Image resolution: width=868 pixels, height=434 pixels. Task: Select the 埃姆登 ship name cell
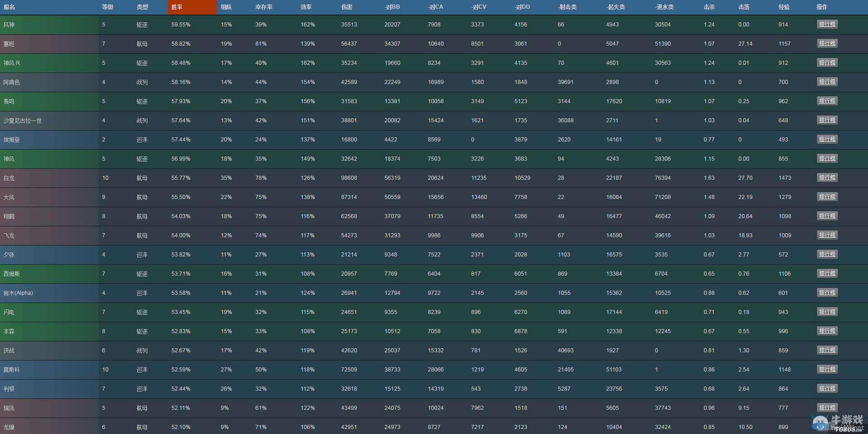tap(12, 140)
